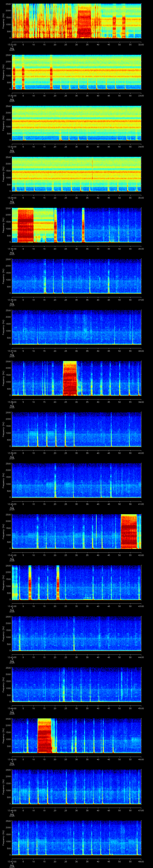Viewport: 153px width, 868px height.
Task: Click the 13:31:00 start time label
Action: click(12, 44)
